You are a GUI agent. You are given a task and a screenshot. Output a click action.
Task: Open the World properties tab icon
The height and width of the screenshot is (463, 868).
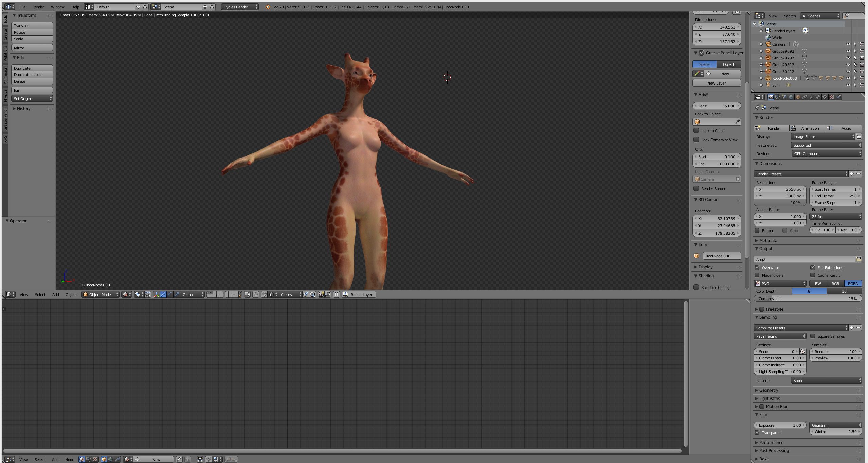[x=791, y=97]
